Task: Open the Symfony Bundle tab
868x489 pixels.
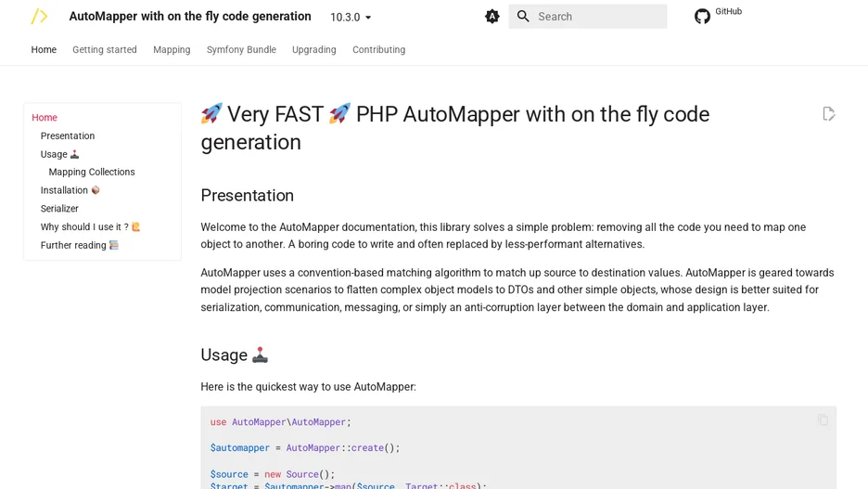Action: click(x=241, y=49)
